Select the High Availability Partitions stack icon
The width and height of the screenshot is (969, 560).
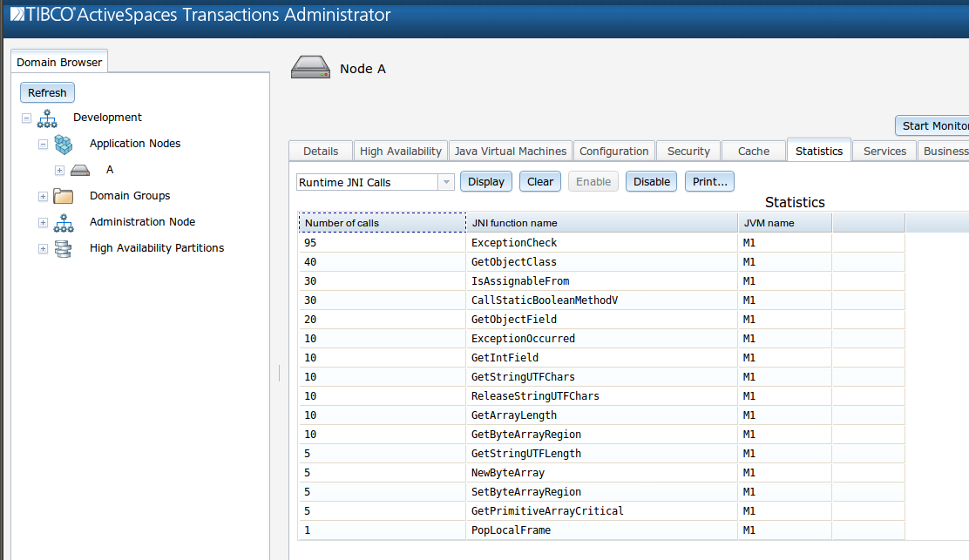point(63,248)
